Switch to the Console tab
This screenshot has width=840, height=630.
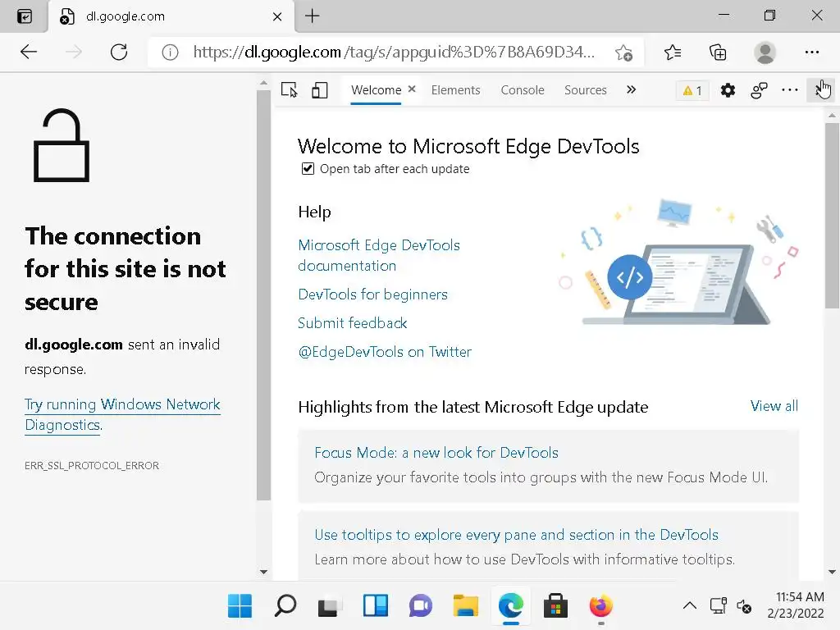(x=523, y=90)
